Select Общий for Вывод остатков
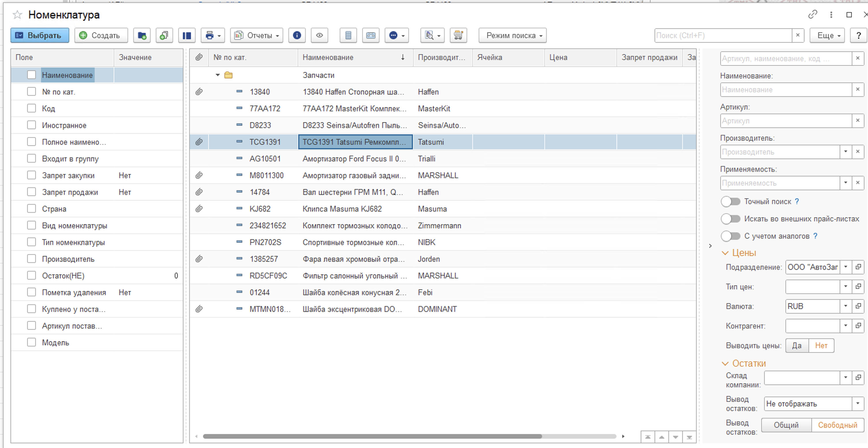Screen dimensions: 868x448 point(786,425)
